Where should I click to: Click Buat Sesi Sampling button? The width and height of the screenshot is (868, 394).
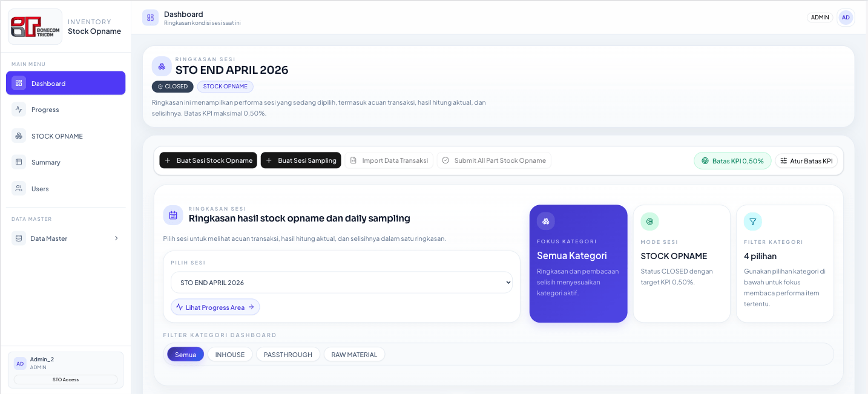click(301, 160)
